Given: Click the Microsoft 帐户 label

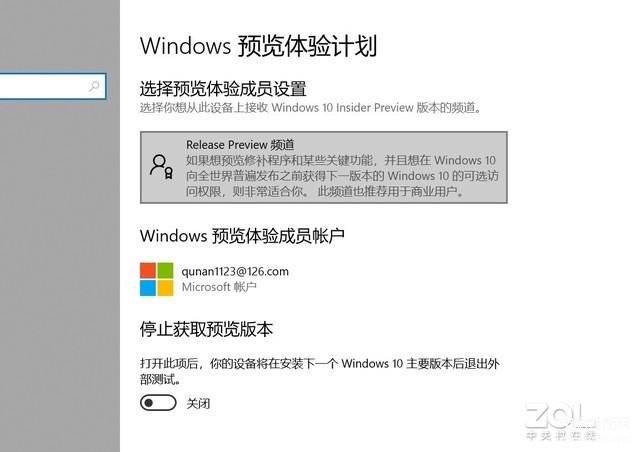Looking at the screenshot, I should point(219,287).
